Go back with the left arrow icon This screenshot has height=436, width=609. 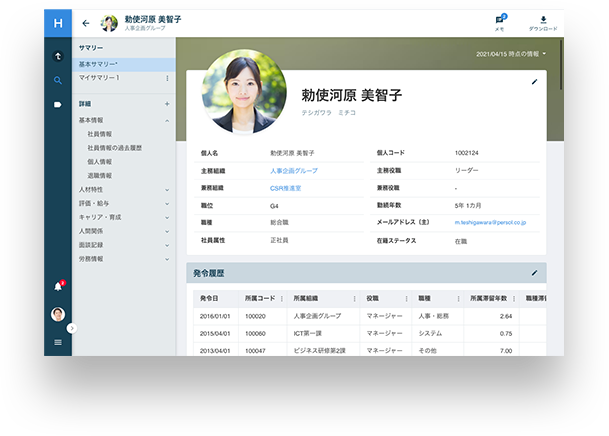(x=86, y=23)
